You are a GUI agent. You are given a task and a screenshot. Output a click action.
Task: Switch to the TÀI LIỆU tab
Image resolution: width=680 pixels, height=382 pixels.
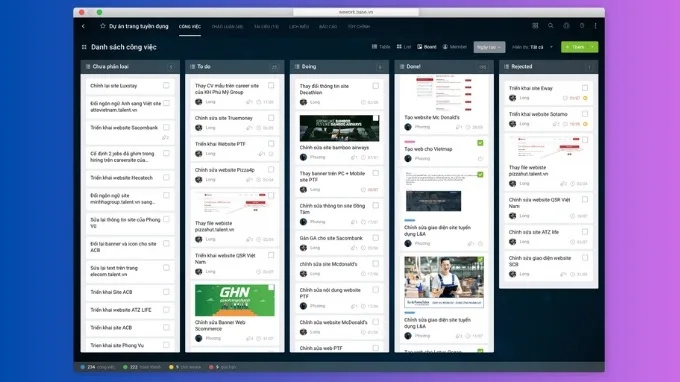[266, 26]
